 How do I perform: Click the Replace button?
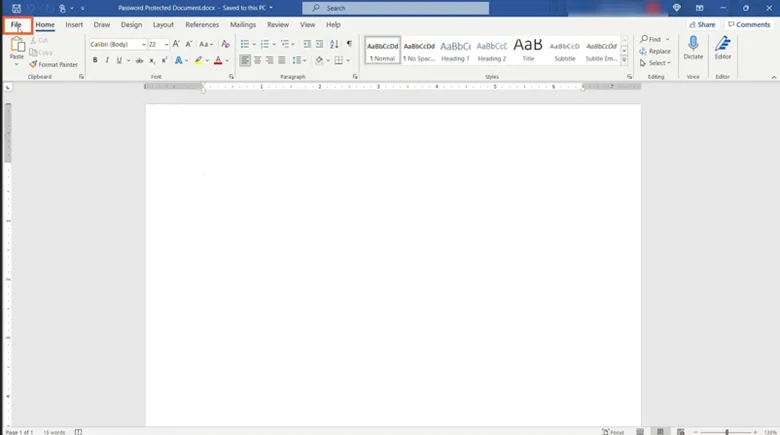click(x=655, y=51)
